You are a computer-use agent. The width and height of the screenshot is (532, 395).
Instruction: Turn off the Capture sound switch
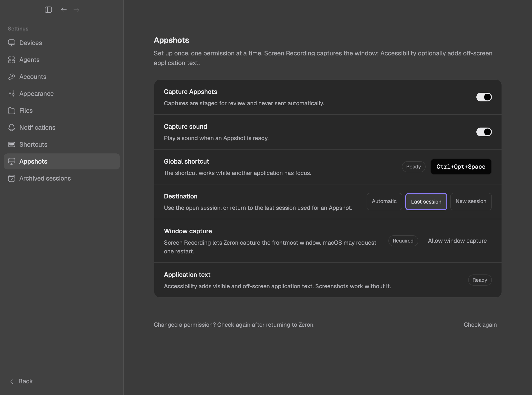pyautogui.click(x=484, y=132)
